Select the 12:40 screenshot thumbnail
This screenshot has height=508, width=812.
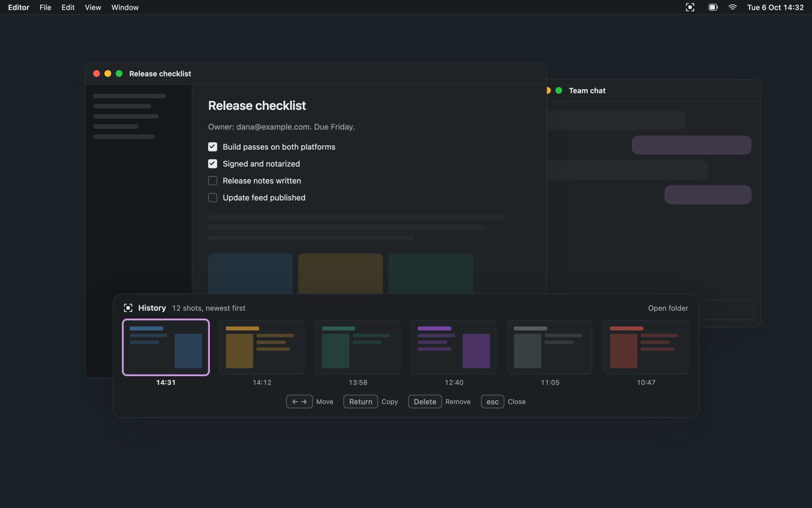[x=454, y=347]
